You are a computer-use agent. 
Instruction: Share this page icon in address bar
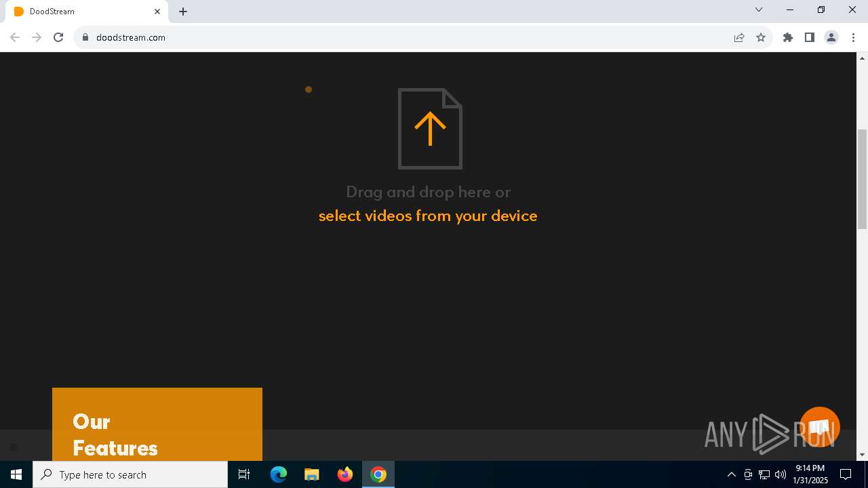point(739,37)
